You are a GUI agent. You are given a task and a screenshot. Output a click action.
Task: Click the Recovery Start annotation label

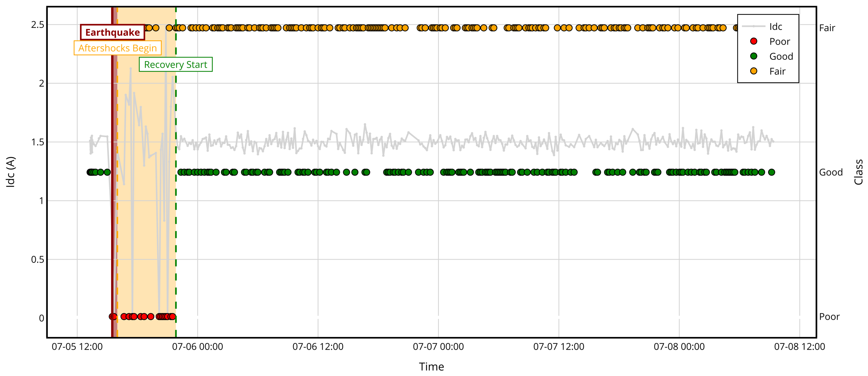point(176,64)
